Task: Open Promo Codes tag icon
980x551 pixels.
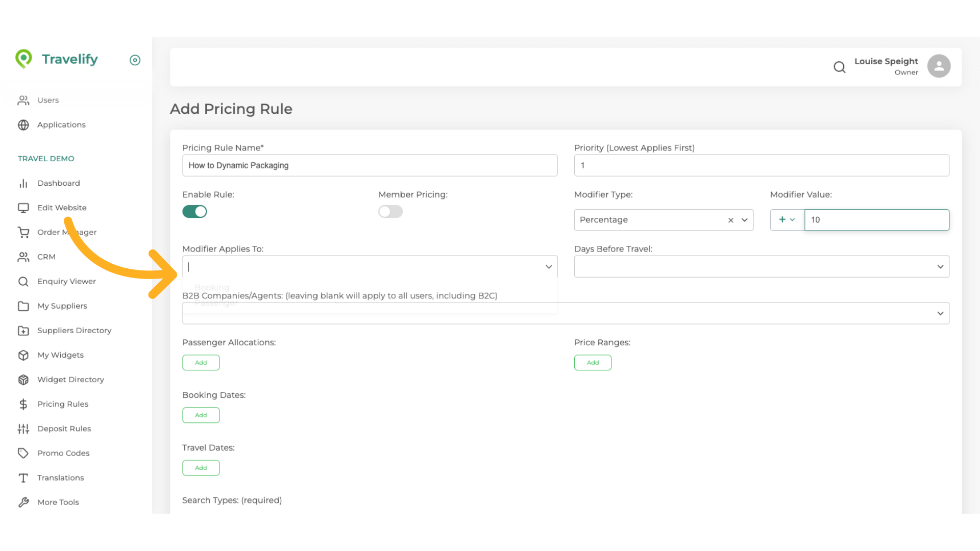Action: tap(23, 453)
